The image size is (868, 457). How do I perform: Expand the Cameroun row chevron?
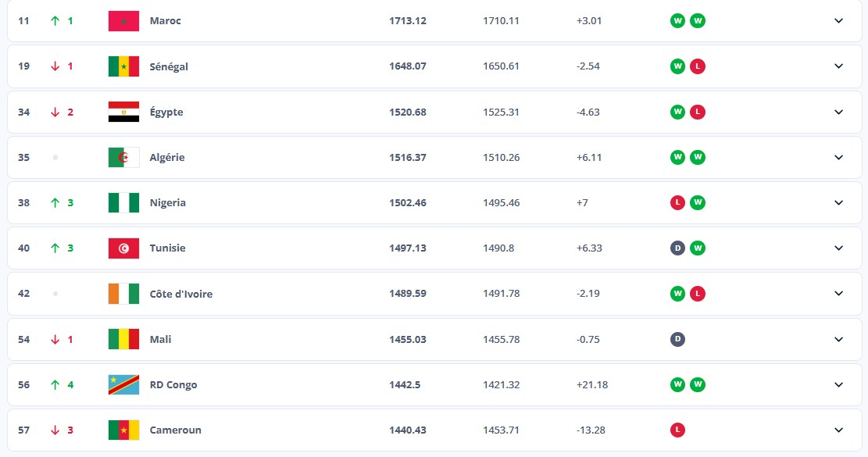point(838,430)
